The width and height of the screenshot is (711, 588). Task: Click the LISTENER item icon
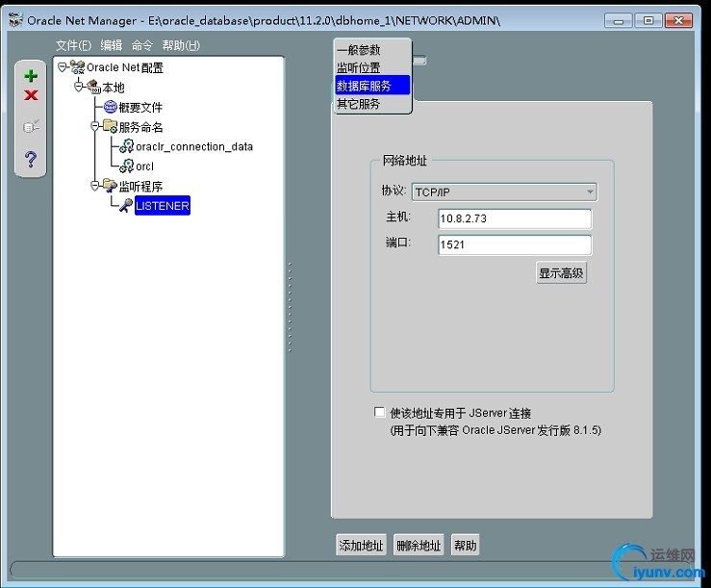pyautogui.click(x=126, y=206)
